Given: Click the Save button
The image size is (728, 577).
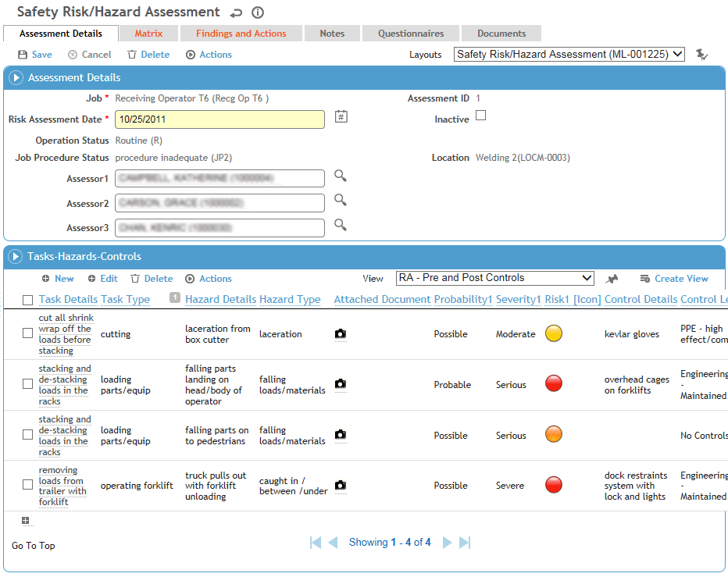Looking at the screenshot, I should point(35,55).
